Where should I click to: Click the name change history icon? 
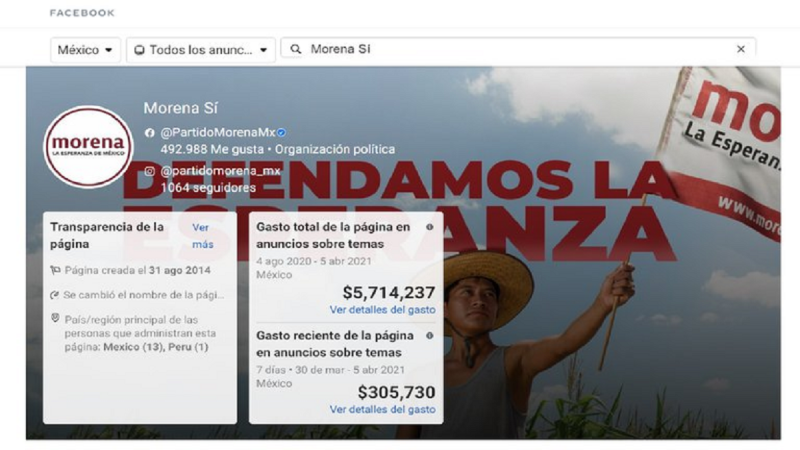tap(55, 295)
